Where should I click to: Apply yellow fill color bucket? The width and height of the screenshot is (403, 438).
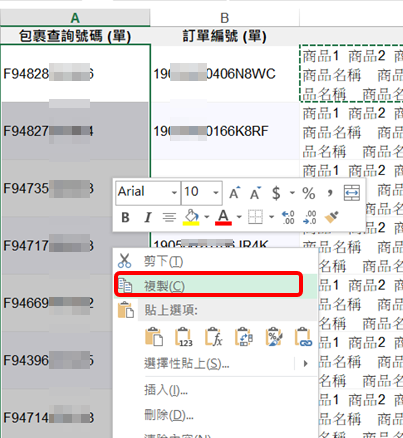pyautogui.click(x=191, y=217)
